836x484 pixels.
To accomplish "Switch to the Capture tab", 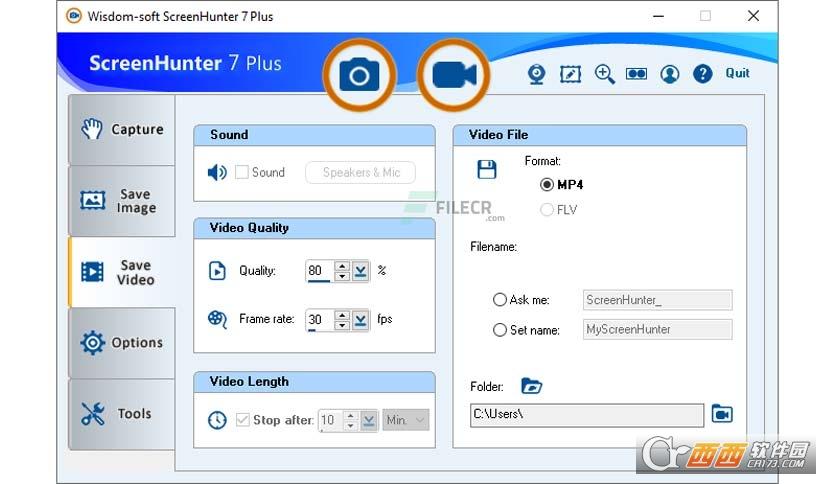I will pyautogui.click(x=122, y=130).
